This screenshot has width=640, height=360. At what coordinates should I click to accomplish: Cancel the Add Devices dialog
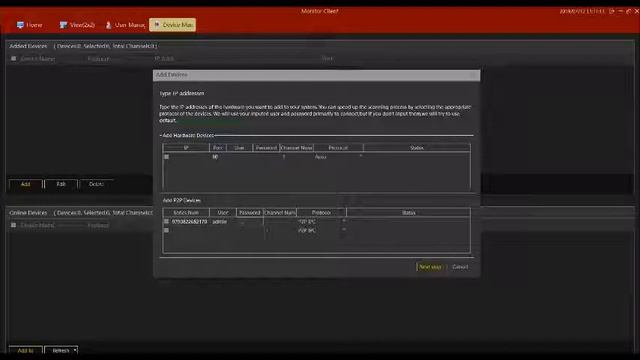pos(460,267)
